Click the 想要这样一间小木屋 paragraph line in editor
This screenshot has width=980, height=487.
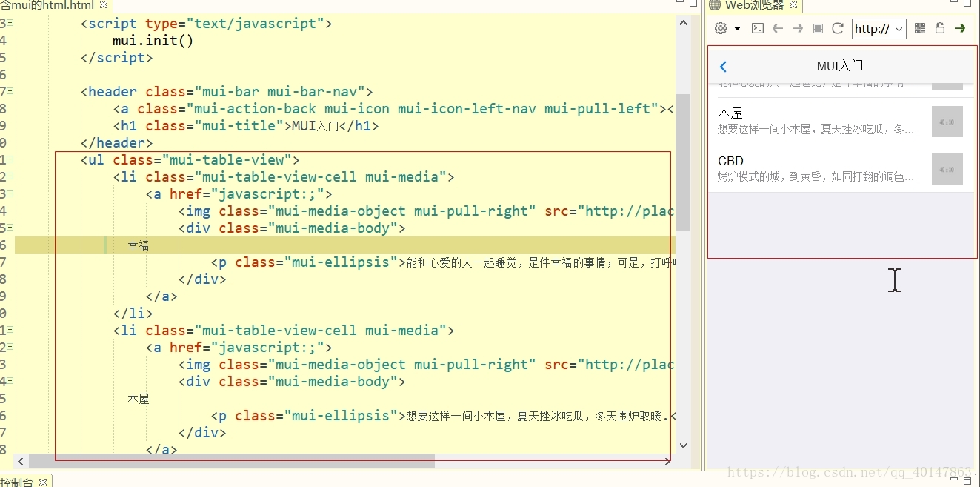click(443, 416)
